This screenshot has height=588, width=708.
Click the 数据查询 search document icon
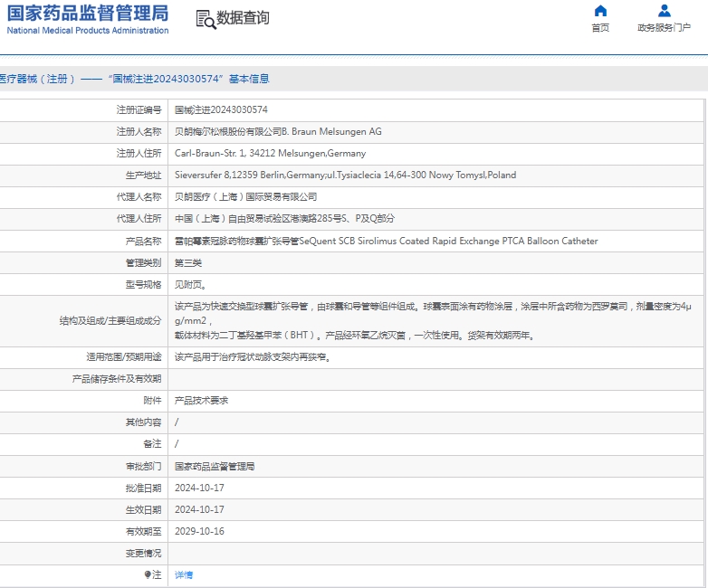[206, 19]
